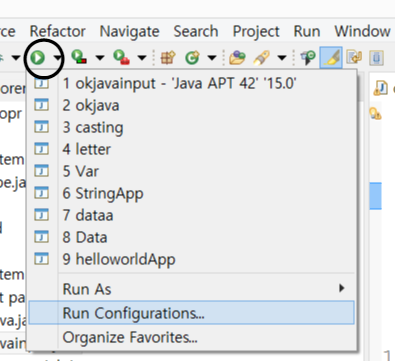Open the Navigate menu
395x361 pixels.
pyautogui.click(x=129, y=31)
